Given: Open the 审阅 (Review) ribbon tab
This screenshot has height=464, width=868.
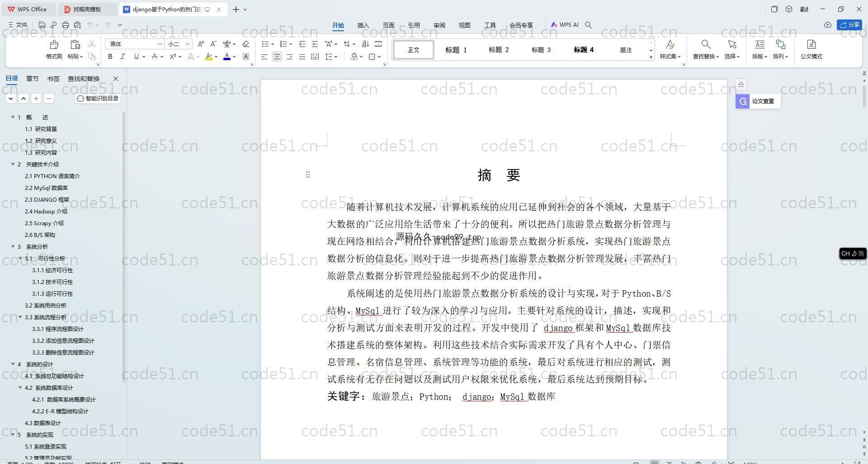Looking at the screenshot, I should pyautogui.click(x=439, y=25).
